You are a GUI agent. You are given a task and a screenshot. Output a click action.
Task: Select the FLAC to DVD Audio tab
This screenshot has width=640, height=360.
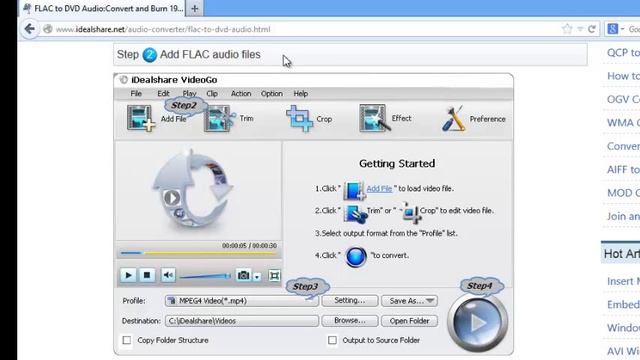103,8
